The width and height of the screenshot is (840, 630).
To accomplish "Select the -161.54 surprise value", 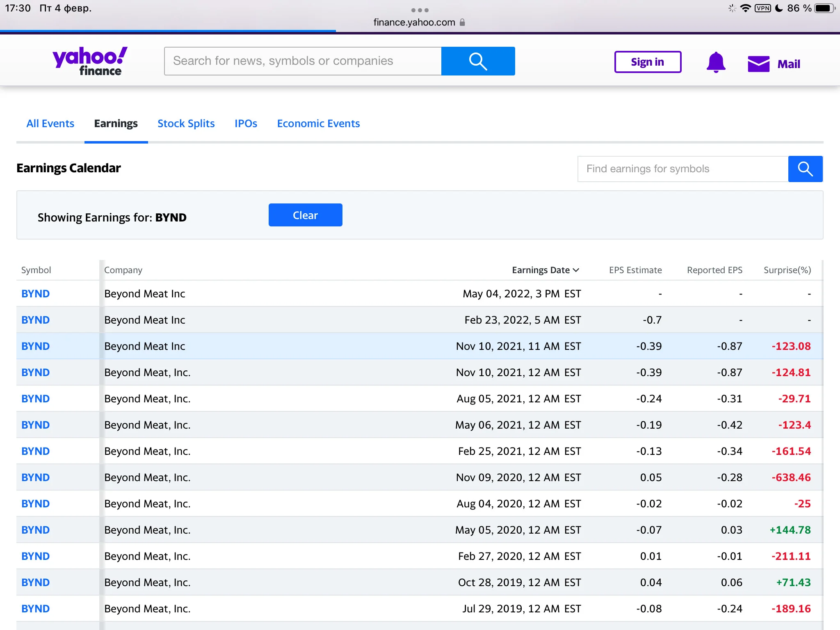I will tap(791, 451).
